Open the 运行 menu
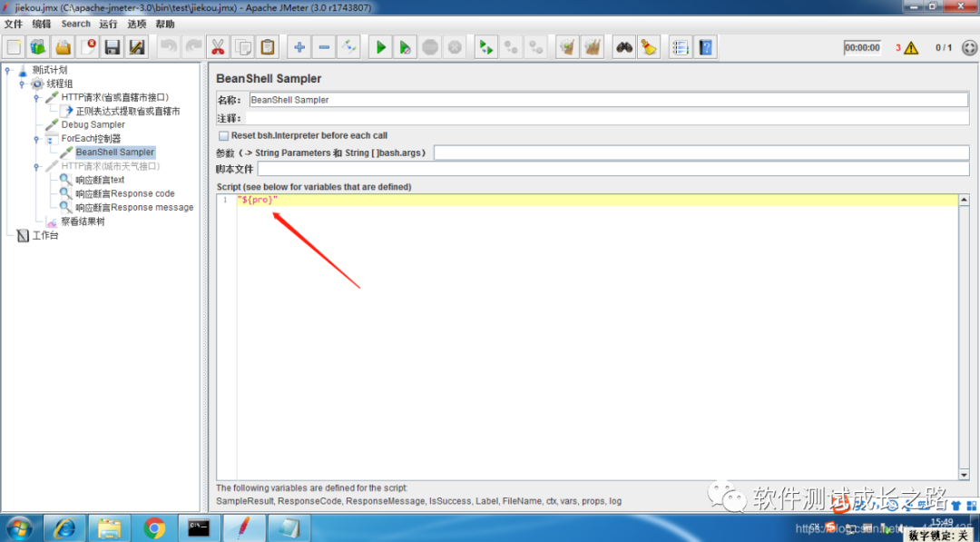980x542 pixels. point(108,25)
